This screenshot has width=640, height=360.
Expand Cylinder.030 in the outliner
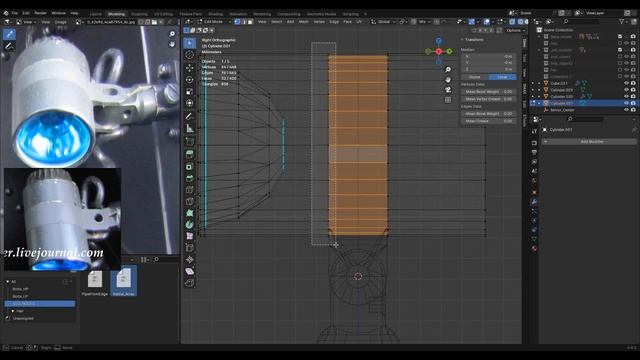coord(539,97)
